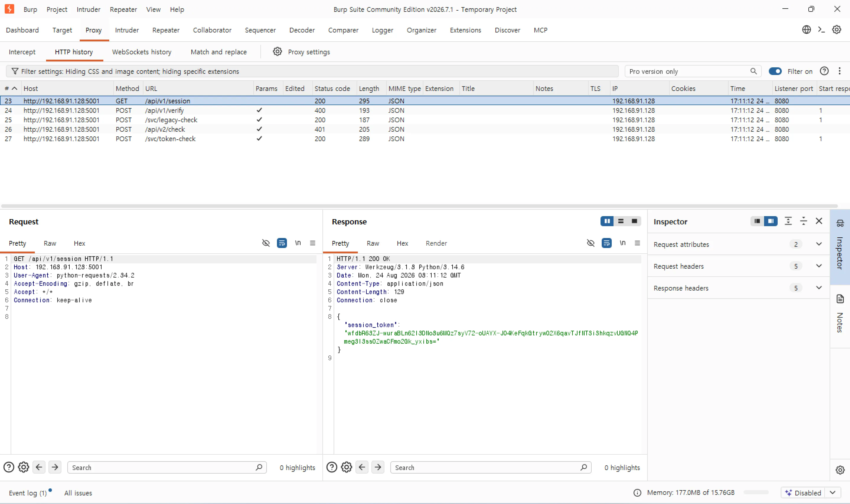Select stacked vertical layout

click(x=620, y=221)
